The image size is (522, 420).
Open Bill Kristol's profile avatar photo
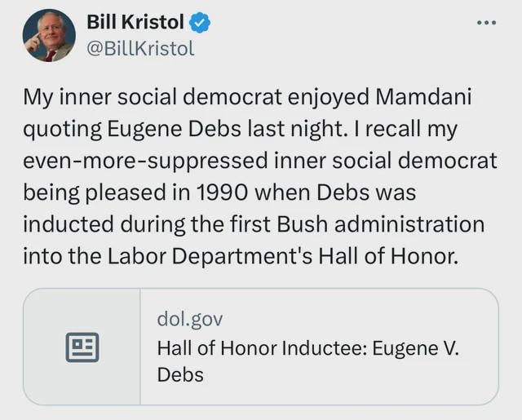click(x=49, y=36)
